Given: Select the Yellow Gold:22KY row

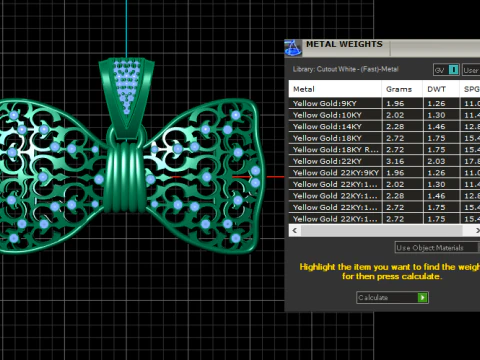Looking at the screenshot, I should pos(384,161).
